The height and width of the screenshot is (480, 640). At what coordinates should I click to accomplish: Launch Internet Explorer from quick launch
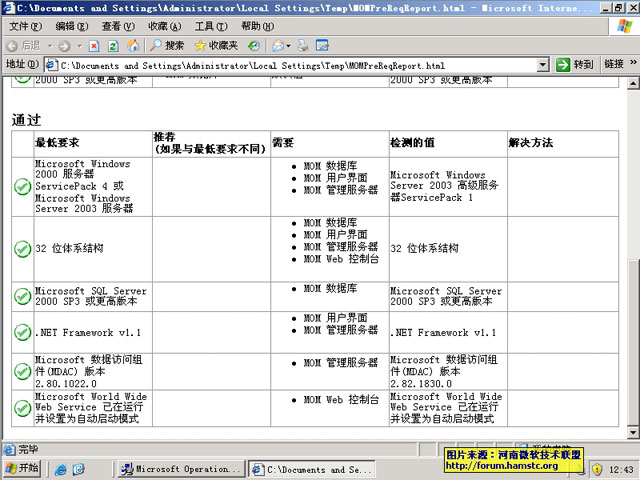pyautogui.click(x=62, y=469)
